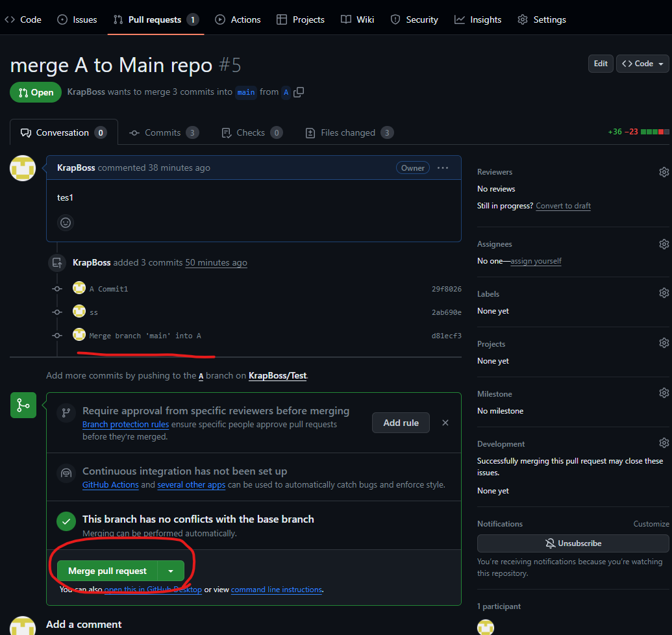Image resolution: width=672 pixels, height=635 pixels.
Task: Open commit hash 29f8026
Action: coord(446,289)
